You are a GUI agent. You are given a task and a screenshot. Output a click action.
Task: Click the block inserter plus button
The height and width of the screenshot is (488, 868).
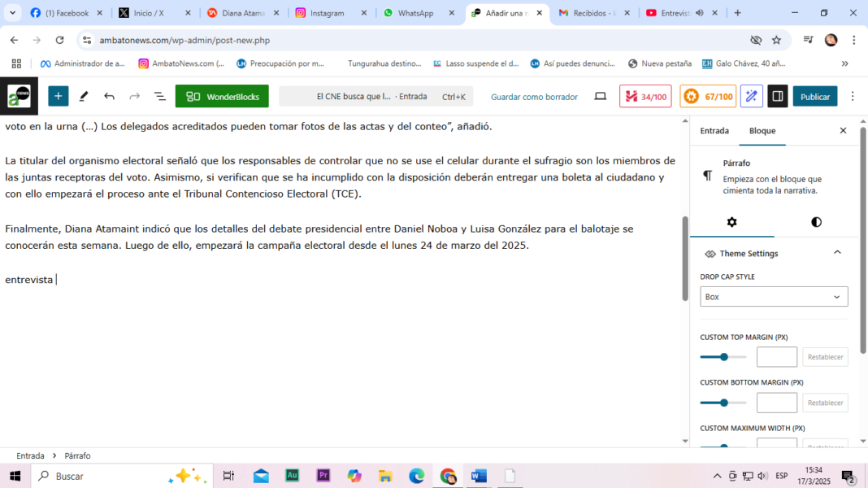[x=58, y=96]
